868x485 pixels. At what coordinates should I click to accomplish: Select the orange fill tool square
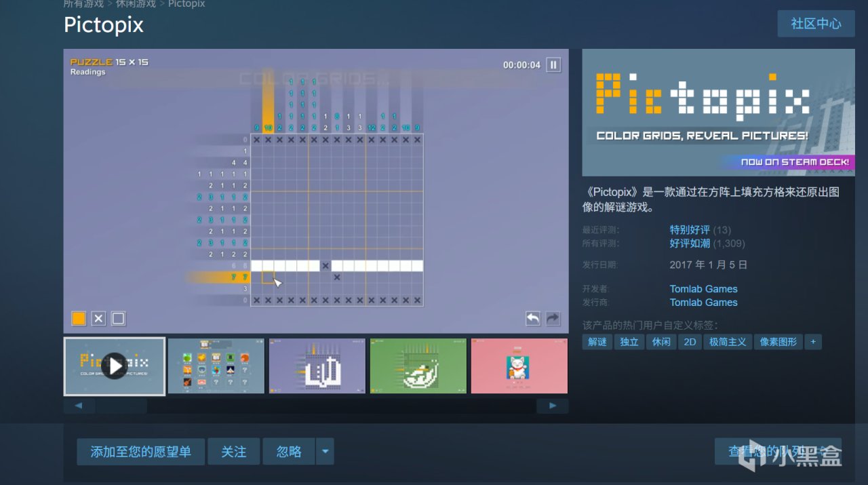(79, 318)
